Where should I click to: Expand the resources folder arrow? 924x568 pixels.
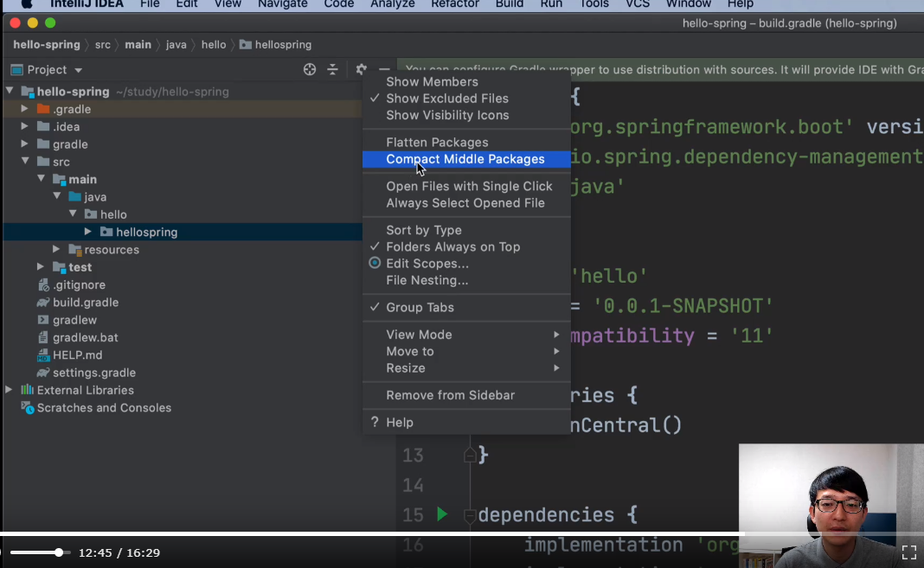[x=56, y=250]
